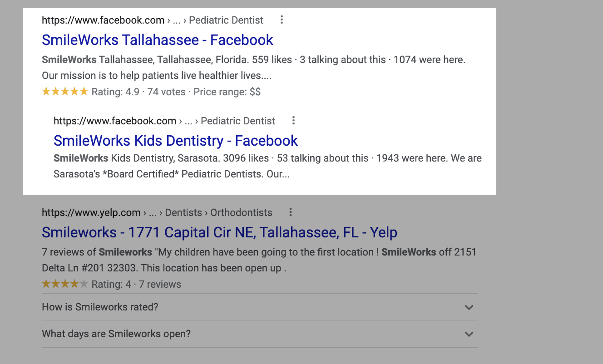
Task: Click Pediatric Dentist breadcrumb above SmileWorks Tallahassee
Action: coord(226,20)
